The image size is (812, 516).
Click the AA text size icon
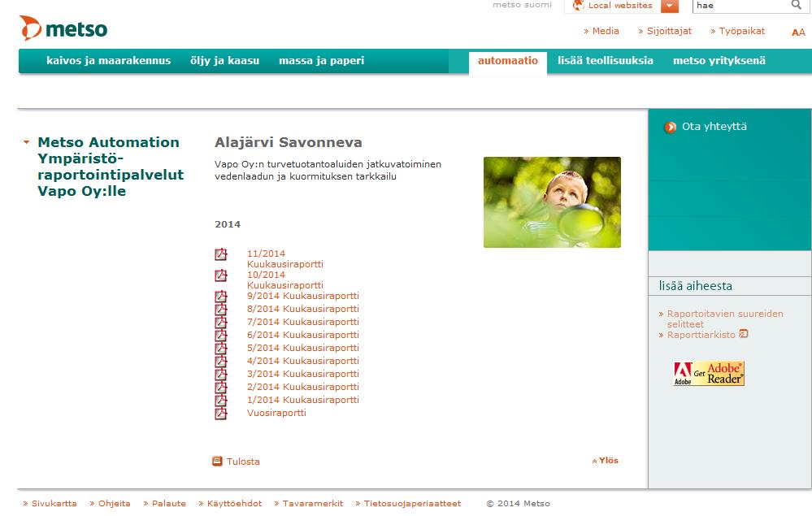tap(798, 32)
